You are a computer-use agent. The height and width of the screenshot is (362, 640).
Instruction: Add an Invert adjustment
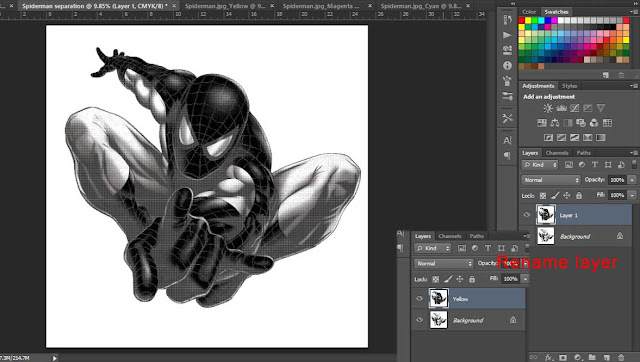(x=548, y=138)
